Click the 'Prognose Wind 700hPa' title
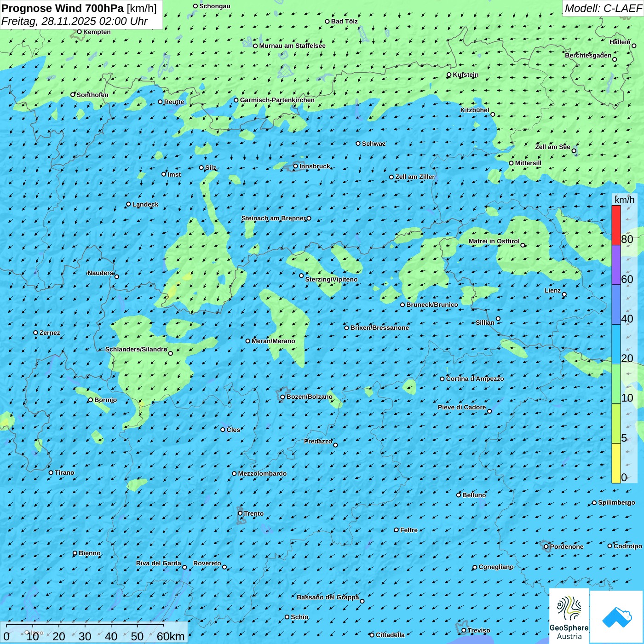This screenshot has height=644, width=644. (x=63, y=8)
